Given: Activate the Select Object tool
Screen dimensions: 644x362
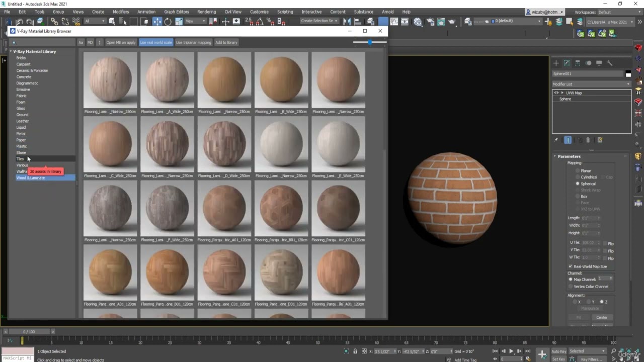Looking at the screenshot, I should point(112,22).
